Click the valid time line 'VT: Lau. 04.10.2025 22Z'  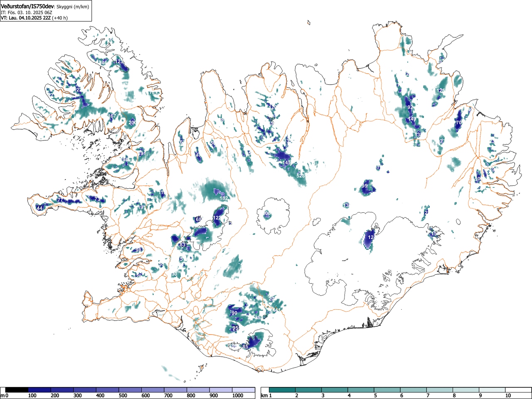pos(26,18)
